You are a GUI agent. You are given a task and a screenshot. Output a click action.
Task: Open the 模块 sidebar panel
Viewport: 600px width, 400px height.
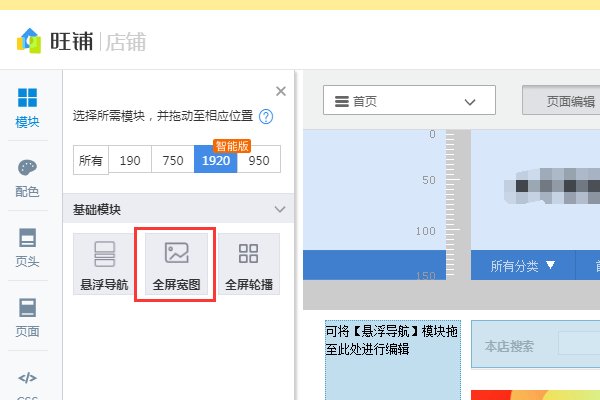28,108
